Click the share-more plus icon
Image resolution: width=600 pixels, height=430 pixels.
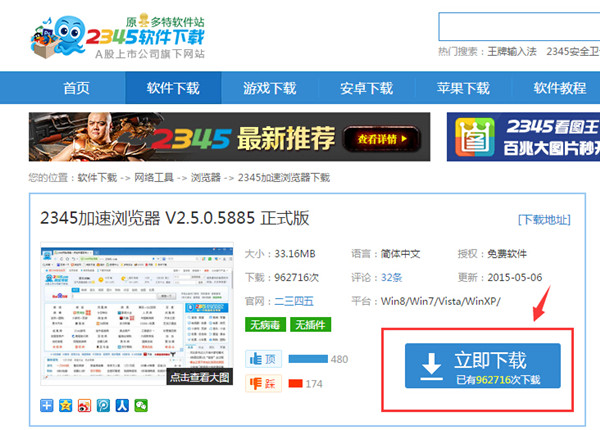(x=48, y=405)
